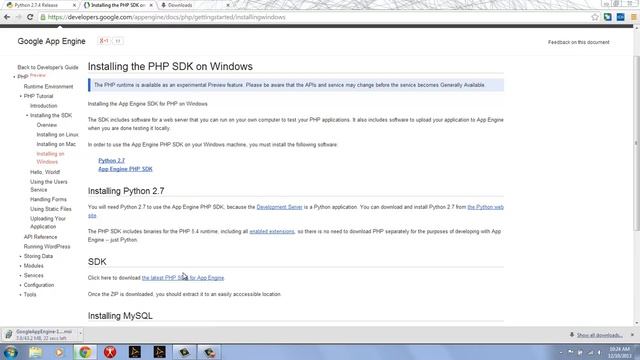Open Installing on Mac page

pyautogui.click(x=56, y=144)
